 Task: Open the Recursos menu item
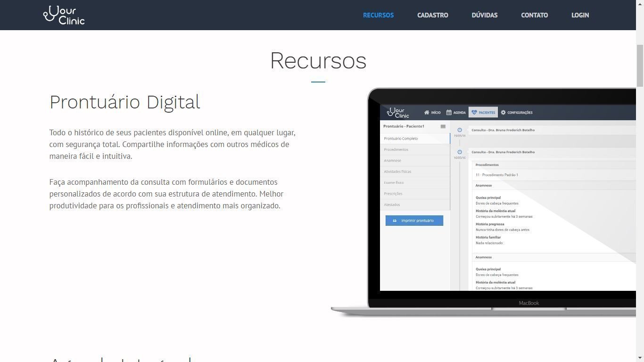[378, 15]
